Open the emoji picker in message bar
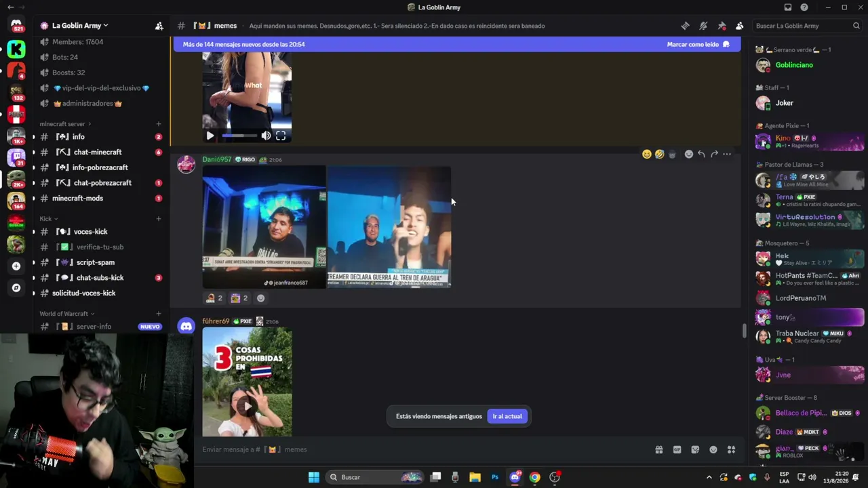 [713, 449]
